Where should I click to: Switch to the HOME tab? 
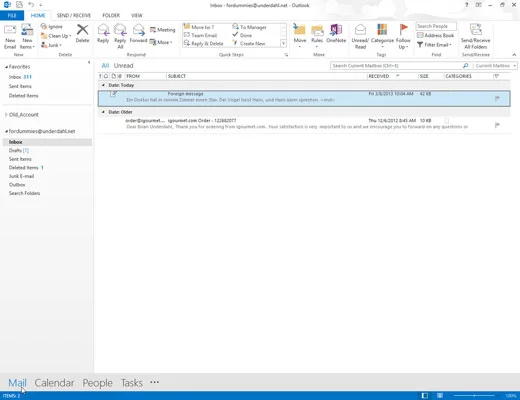click(38, 15)
